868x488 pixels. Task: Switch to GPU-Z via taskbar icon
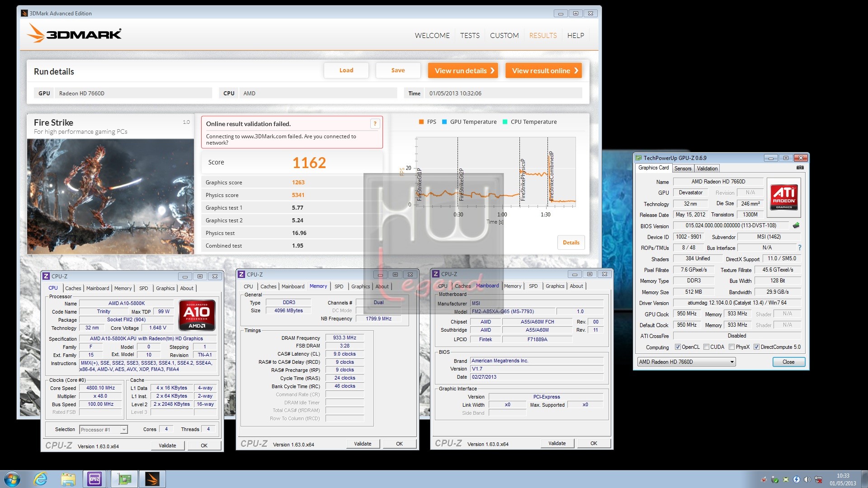(x=124, y=479)
